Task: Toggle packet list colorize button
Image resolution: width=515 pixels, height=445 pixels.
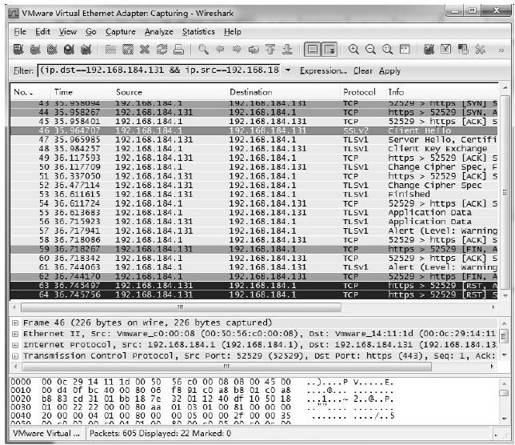Action: point(312,50)
